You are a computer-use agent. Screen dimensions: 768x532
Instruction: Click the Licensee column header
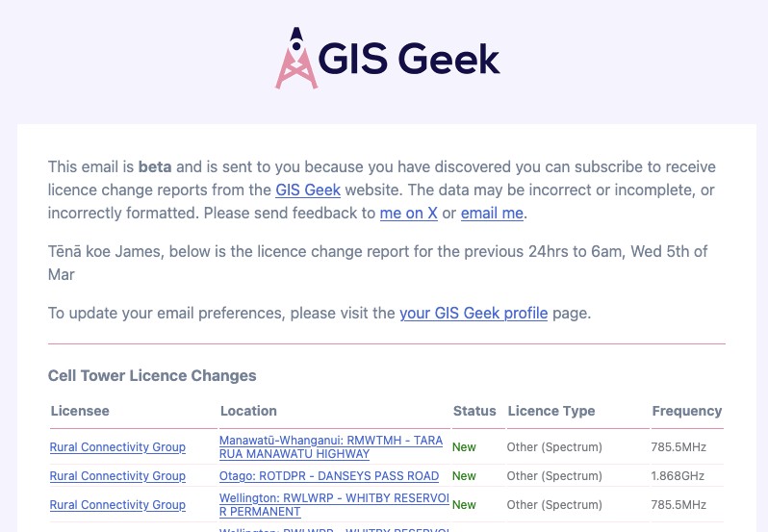tap(80, 411)
